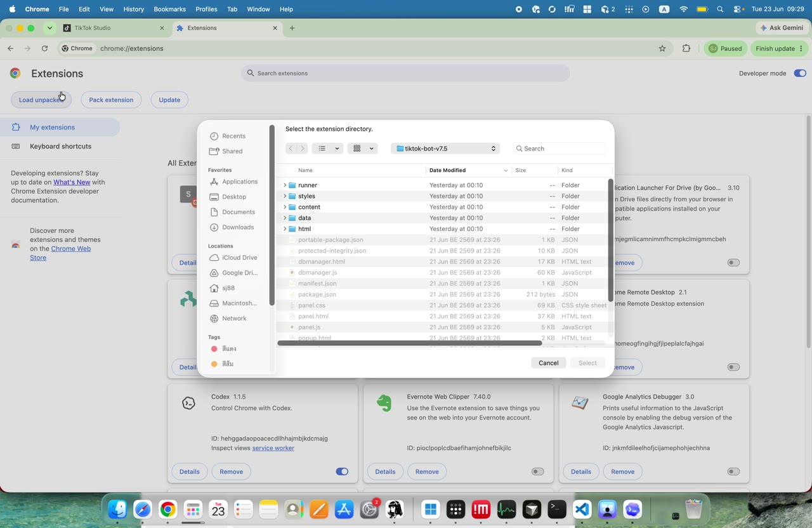Viewport: 812px width, 528px height.
Task: Expand the styles folder
Action: coord(285,196)
